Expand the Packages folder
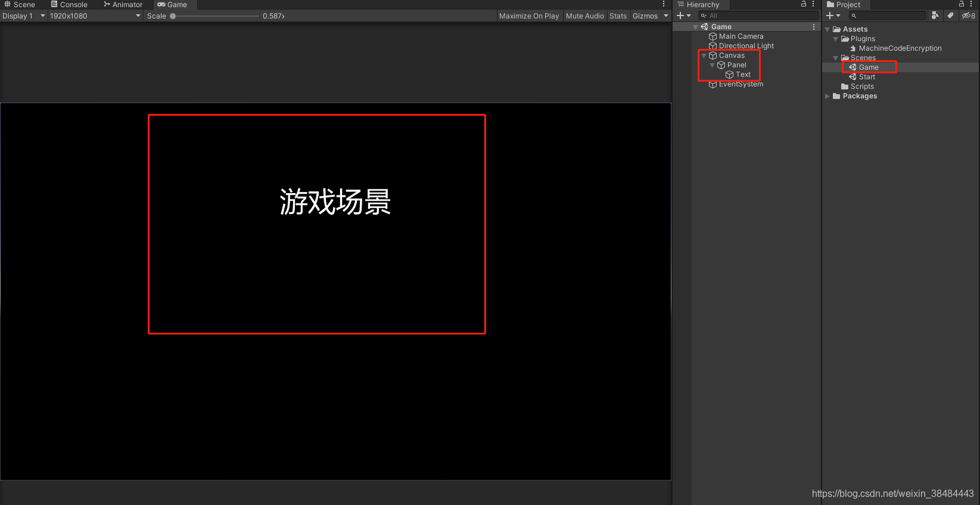 (x=827, y=96)
